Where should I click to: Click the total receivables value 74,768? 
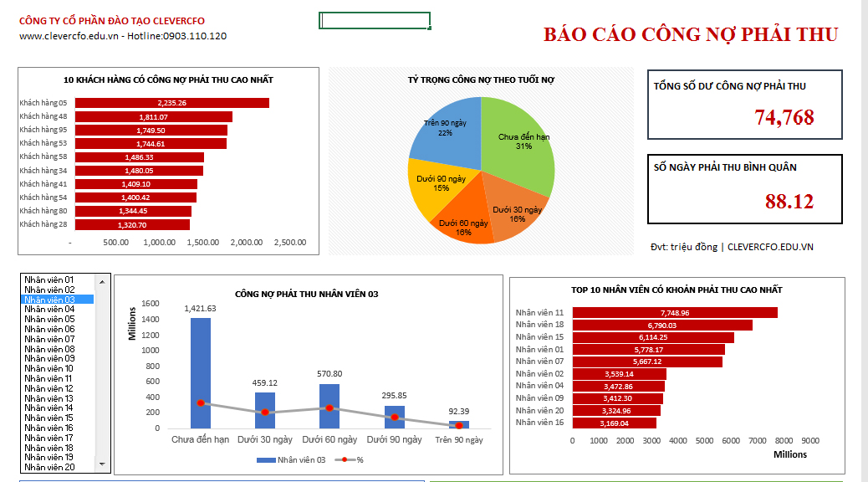[784, 118]
